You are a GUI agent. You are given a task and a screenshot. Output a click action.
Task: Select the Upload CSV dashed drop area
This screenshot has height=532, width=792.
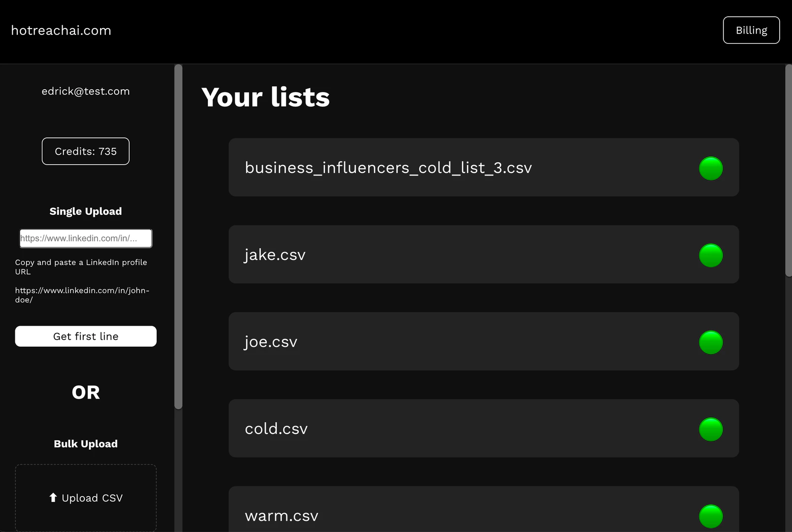click(x=85, y=498)
